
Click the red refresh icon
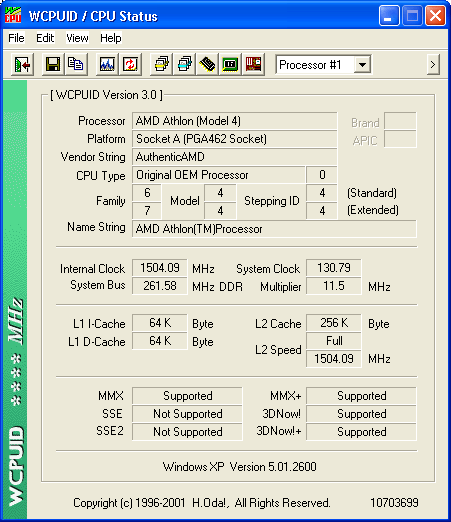coord(130,64)
